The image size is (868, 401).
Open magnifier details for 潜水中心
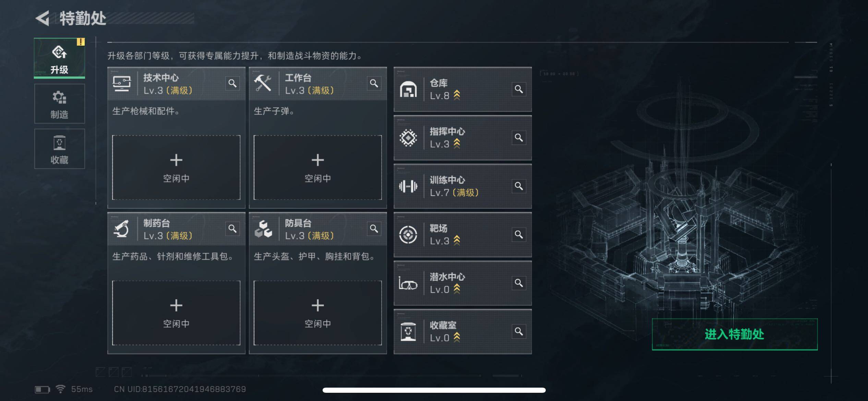point(519,283)
